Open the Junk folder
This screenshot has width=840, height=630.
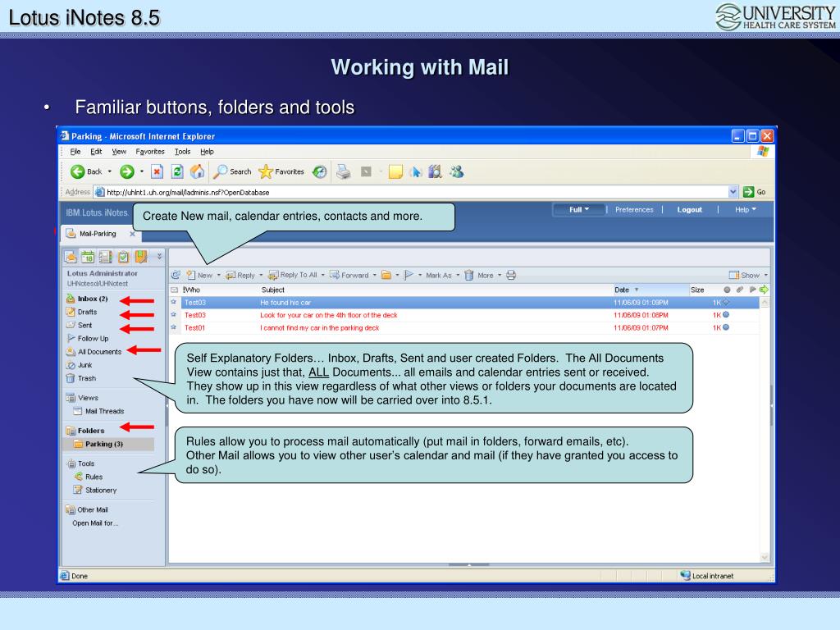79,365
